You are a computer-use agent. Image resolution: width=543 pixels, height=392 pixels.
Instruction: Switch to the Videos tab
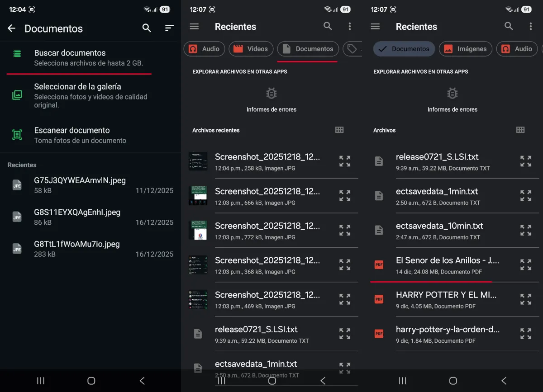click(x=251, y=49)
